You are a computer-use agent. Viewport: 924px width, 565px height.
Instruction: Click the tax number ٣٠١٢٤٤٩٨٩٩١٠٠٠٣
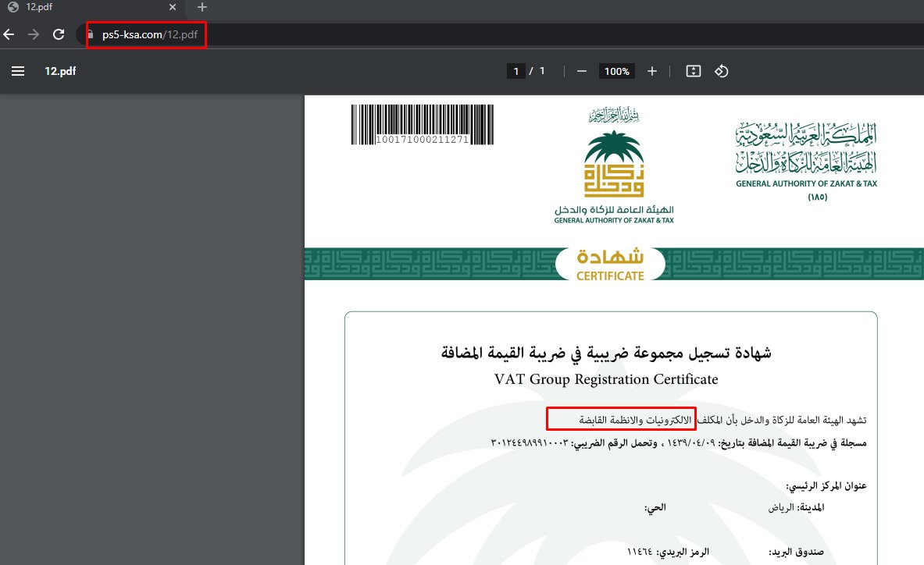coord(530,442)
